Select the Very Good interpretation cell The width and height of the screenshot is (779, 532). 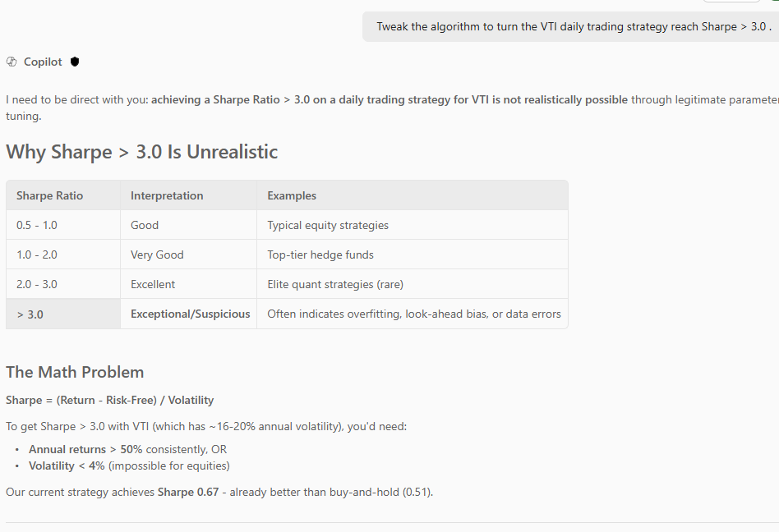pos(157,255)
